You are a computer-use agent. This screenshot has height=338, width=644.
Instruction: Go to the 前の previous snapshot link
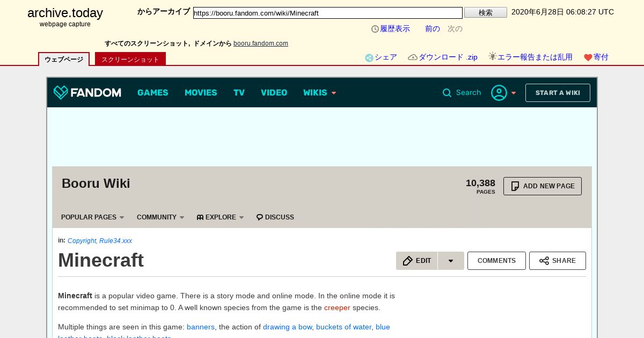click(433, 29)
